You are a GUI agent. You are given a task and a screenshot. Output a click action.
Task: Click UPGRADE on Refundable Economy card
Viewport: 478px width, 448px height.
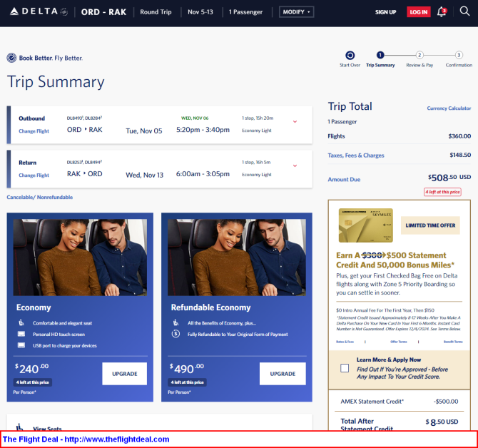click(x=283, y=374)
